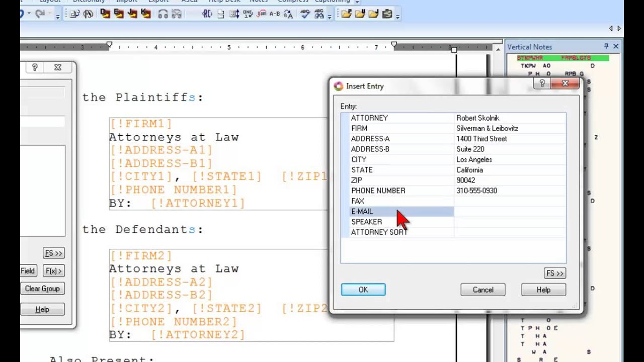Open the F(x) > button menu
This screenshot has height=362, width=644.
point(54,271)
